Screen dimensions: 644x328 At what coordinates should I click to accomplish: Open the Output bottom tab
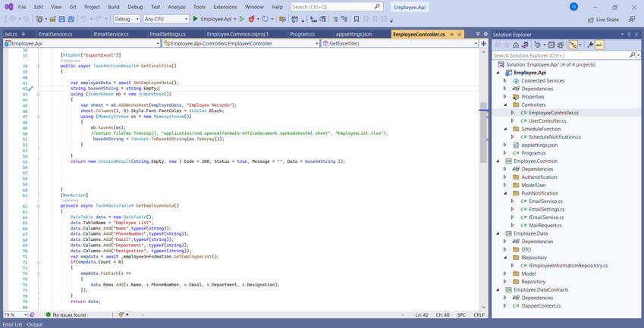35,325
